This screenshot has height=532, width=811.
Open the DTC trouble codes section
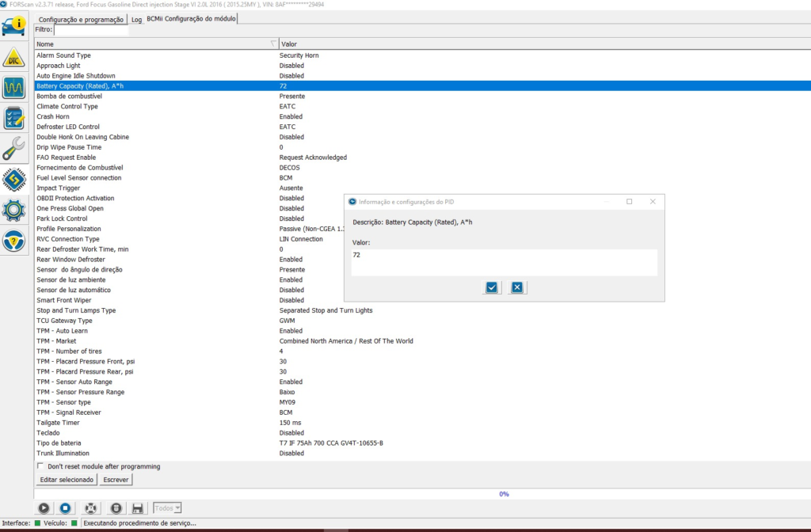(x=14, y=57)
